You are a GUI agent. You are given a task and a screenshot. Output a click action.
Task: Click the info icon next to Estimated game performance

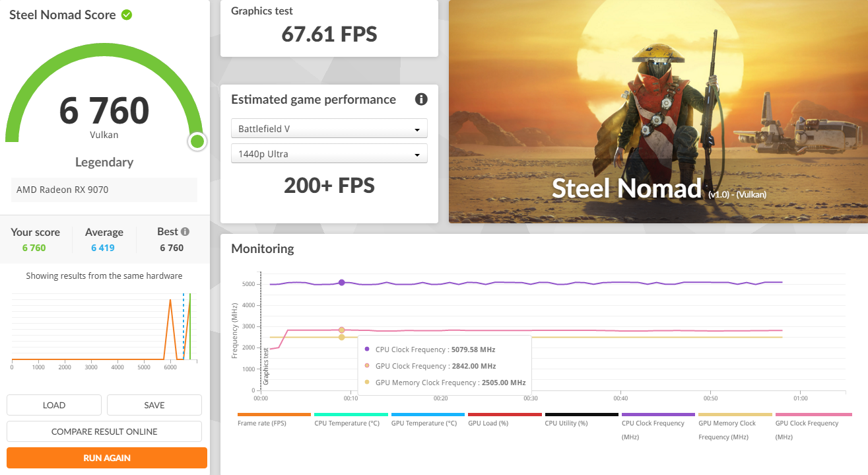(420, 99)
